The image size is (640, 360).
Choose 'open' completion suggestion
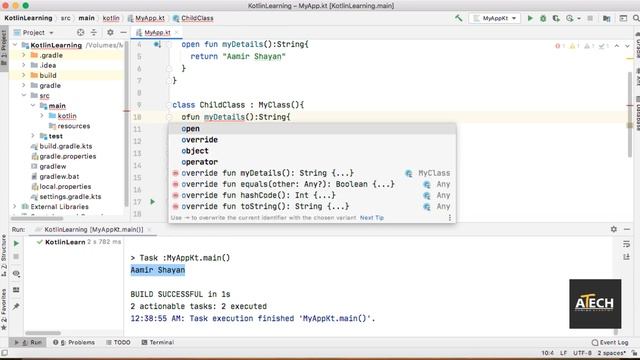[x=312, y=129]
